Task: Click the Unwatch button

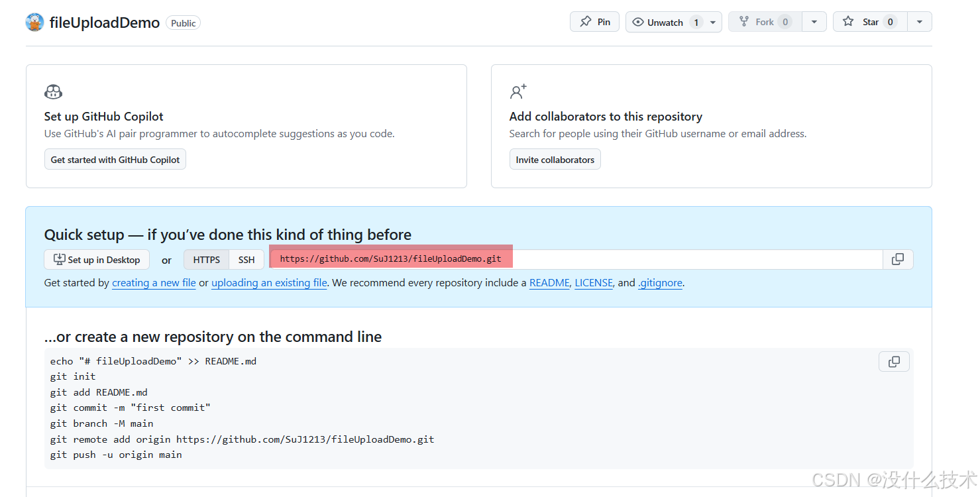Action: pos(665,22)
